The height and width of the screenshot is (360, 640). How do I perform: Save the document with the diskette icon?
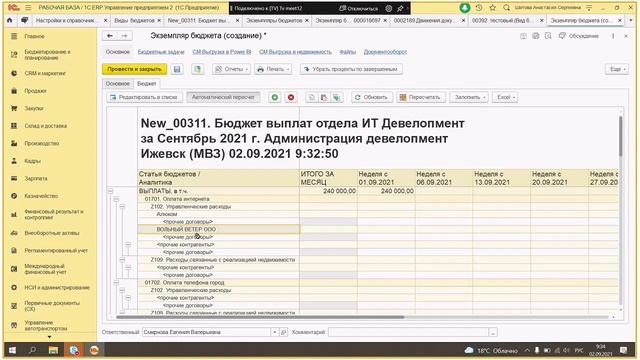[177, 69]
